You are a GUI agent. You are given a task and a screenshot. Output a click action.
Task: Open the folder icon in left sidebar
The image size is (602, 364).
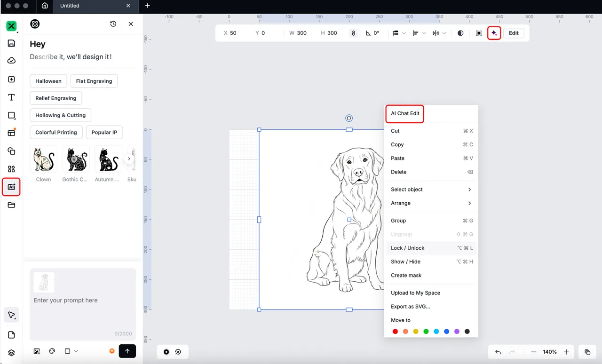coord(12,205)
